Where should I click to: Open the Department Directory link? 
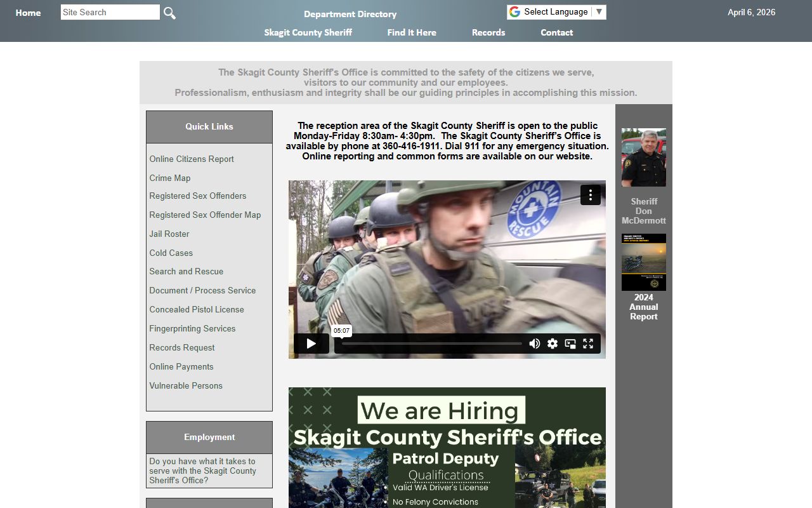(x=350, y=14)
